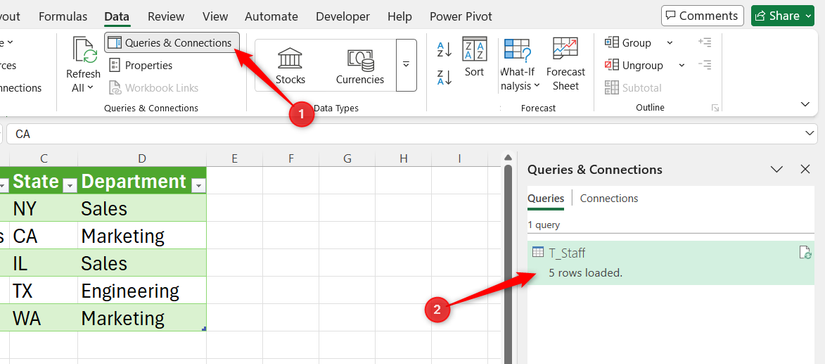Toggle the Queries & Connections ribbon button
Image resolution: width=825 pixels, height=364 pixels.
click(x=172, y=43)
